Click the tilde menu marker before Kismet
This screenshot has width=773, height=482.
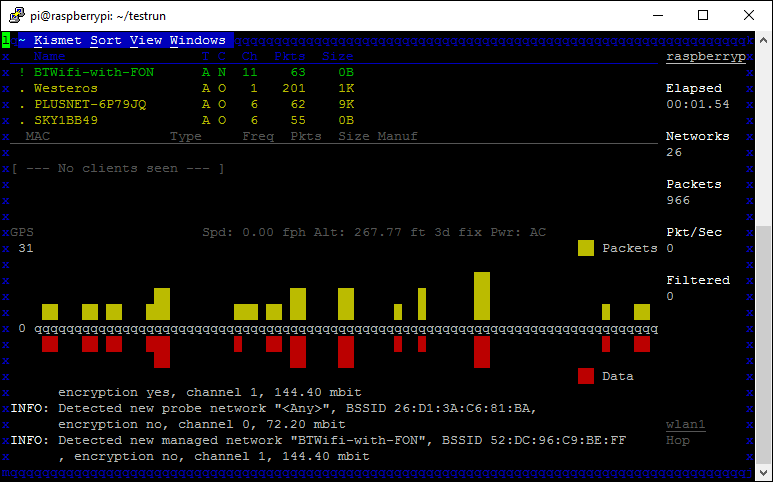[22, 40]
